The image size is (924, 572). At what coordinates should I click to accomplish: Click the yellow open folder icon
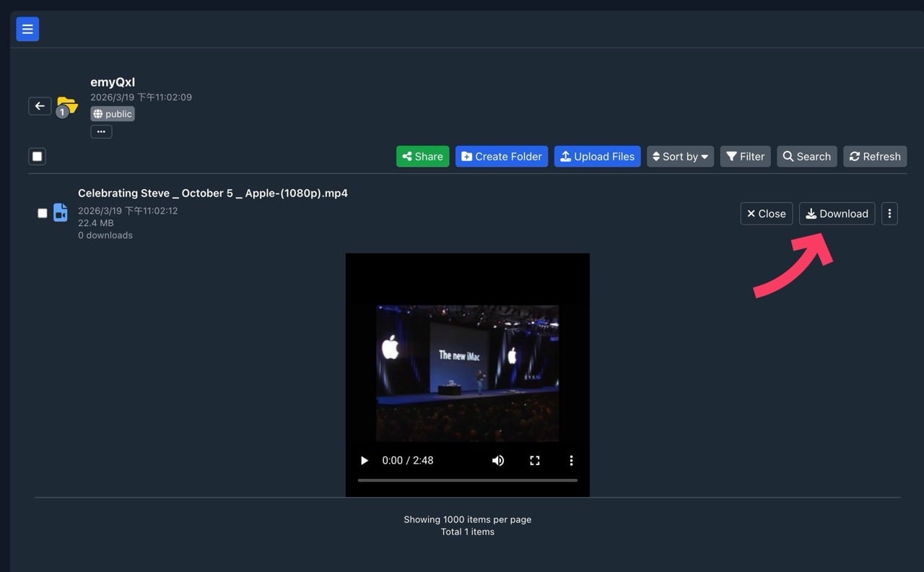[x=67, y=105]
